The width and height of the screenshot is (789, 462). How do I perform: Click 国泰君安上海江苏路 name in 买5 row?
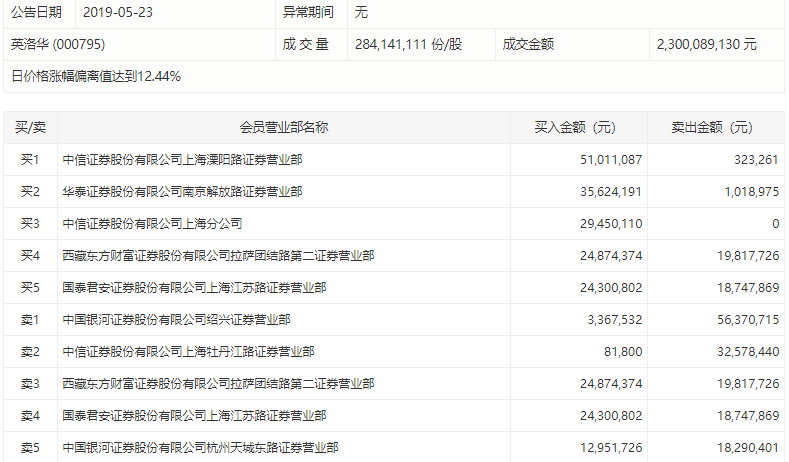(x=194, y=287)
